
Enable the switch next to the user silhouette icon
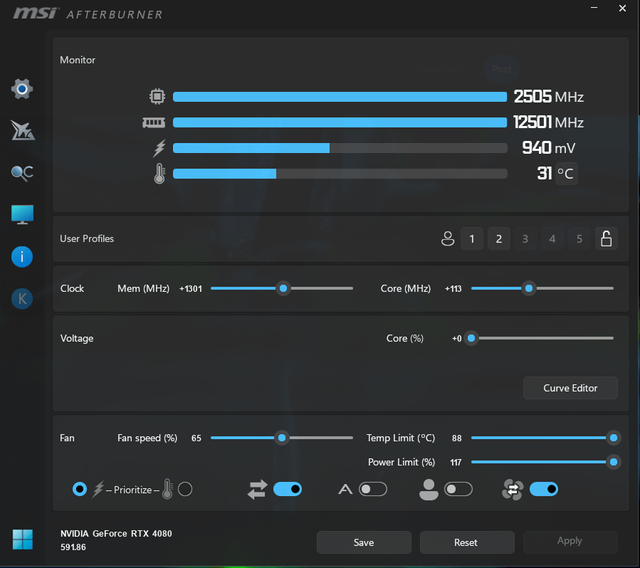[x=459, y=489]
